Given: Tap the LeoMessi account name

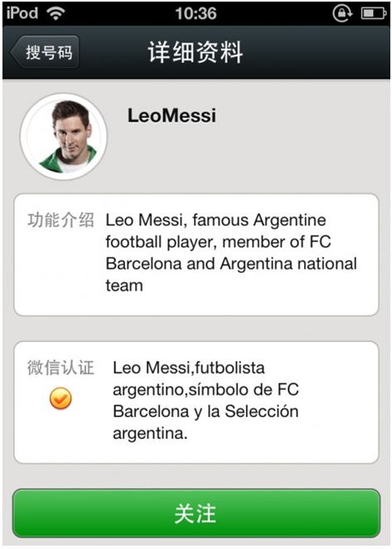Looking at the screenshot, I should point(172,115).
